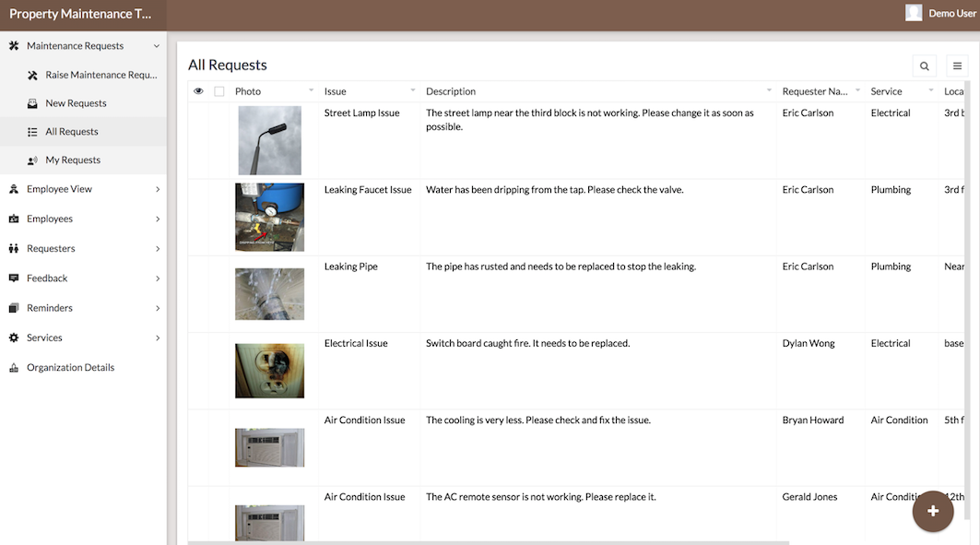Expand the Feedback chevron

click(x=158, y=278)
